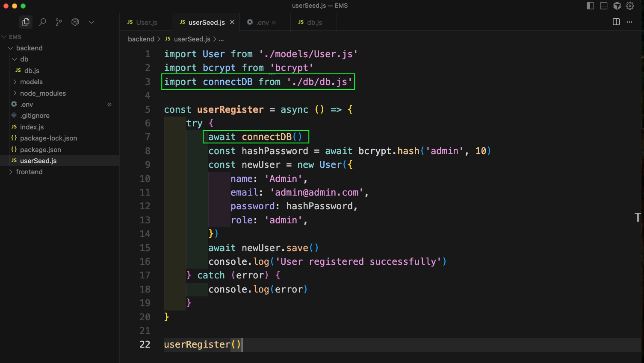The image size is (644, 363).
Task: Open index.js from the Explorer
Action: (32, 127)
